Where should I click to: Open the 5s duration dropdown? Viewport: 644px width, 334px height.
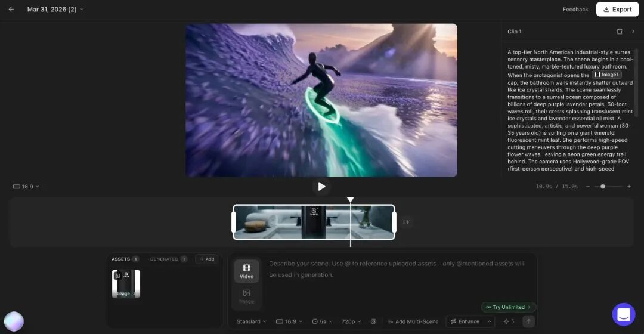(x=322, y=321)
